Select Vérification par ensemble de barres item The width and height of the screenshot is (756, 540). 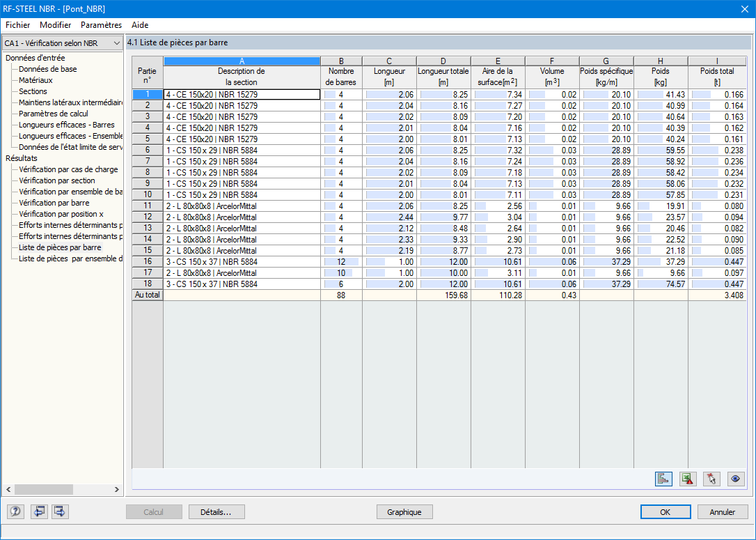pyautogui.click(x=70, y=192)
